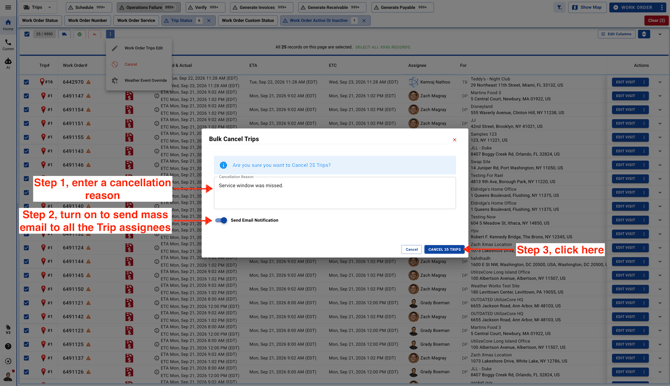The height and width of the screenshot is (386, 670).
Task: Select the red Cancel menu item
Action: click(x=139, y=65)
